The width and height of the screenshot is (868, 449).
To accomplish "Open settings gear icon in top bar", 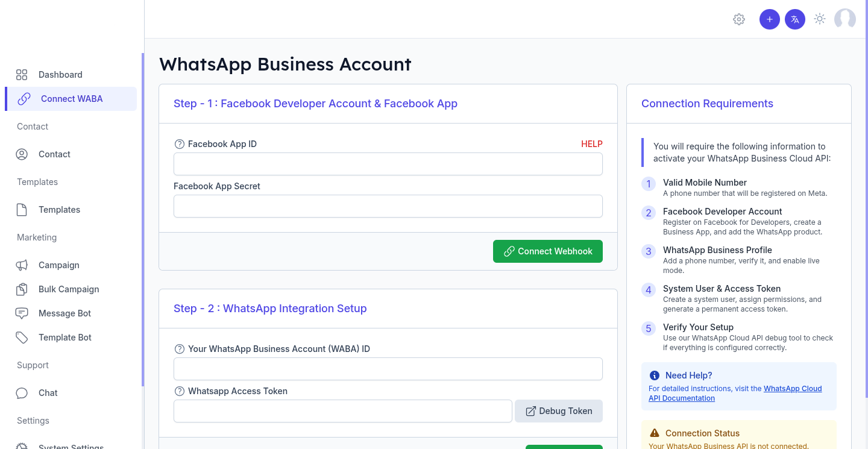I will point(739,19).
